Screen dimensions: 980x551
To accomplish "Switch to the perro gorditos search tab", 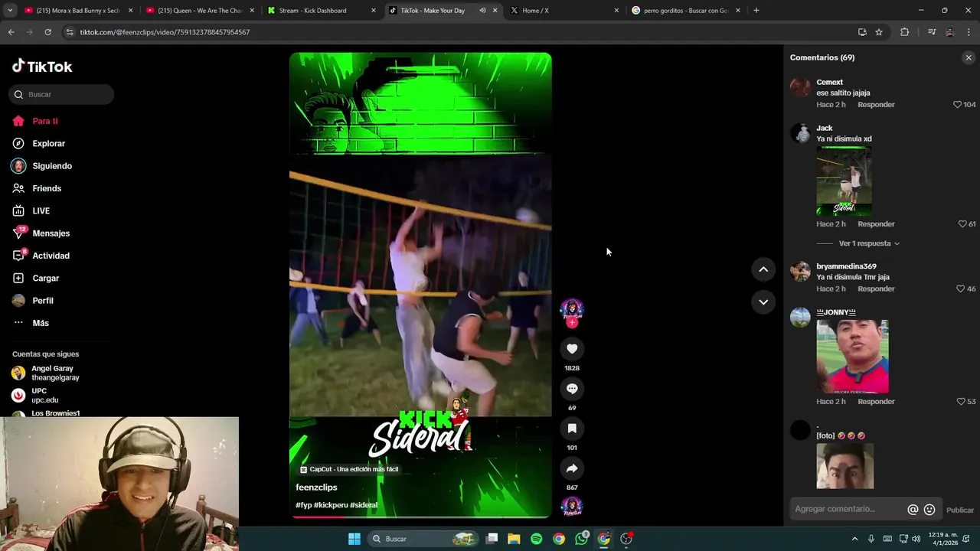I will click(x=685, y=11).
